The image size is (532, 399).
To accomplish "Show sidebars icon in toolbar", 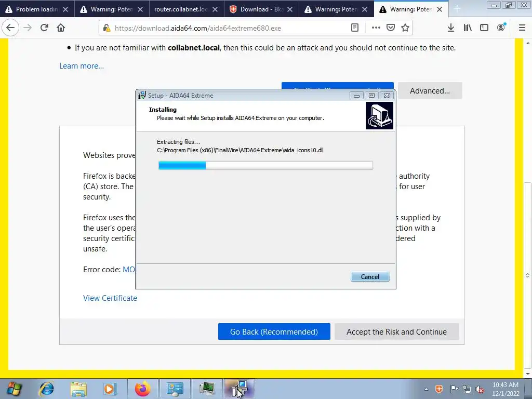I will (x=484, y=28).
